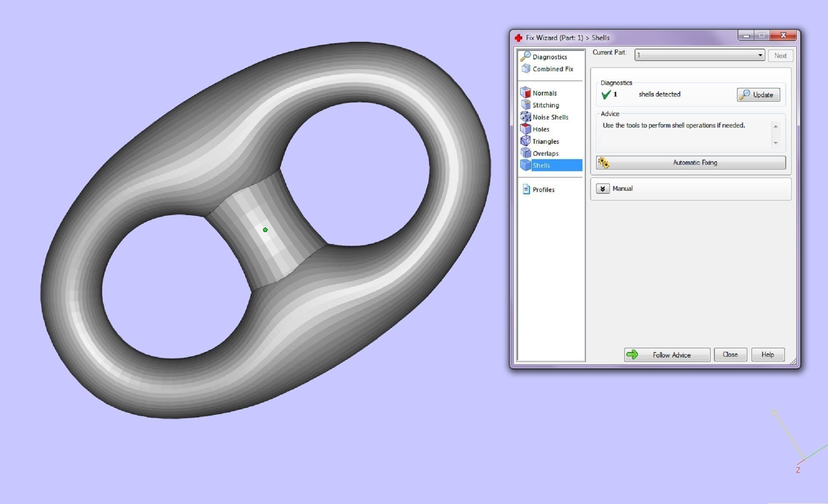Click the Holes cube icon
828x504 pixels.
(526, 129)
